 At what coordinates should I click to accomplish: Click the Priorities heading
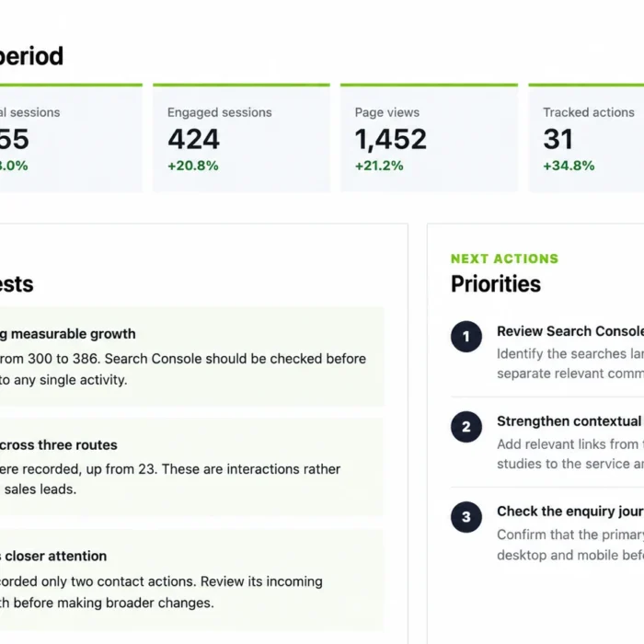[496, 283]
